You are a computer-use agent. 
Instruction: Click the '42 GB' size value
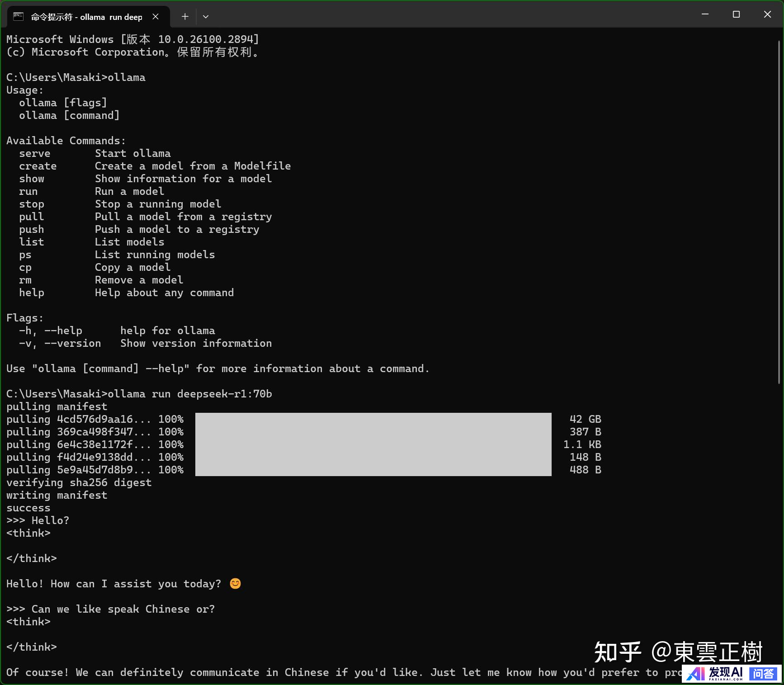[x=585, y=420]
